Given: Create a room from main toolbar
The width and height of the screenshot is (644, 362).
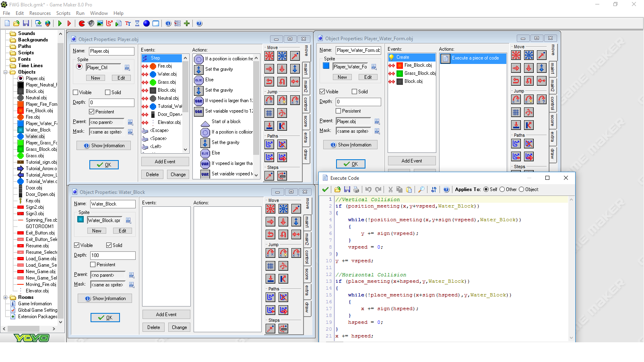Looking at the screenshot, I should (x=156, y=23).
